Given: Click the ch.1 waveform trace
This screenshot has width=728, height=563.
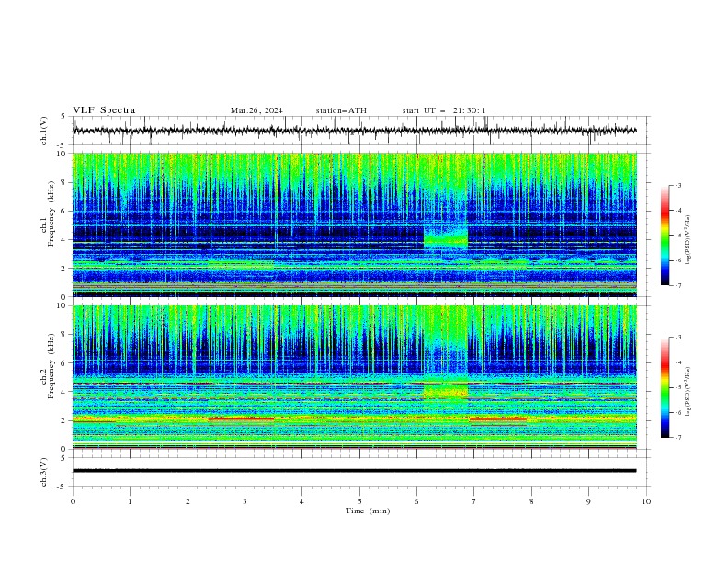Looking at the screenshot, I should (355, 131).
